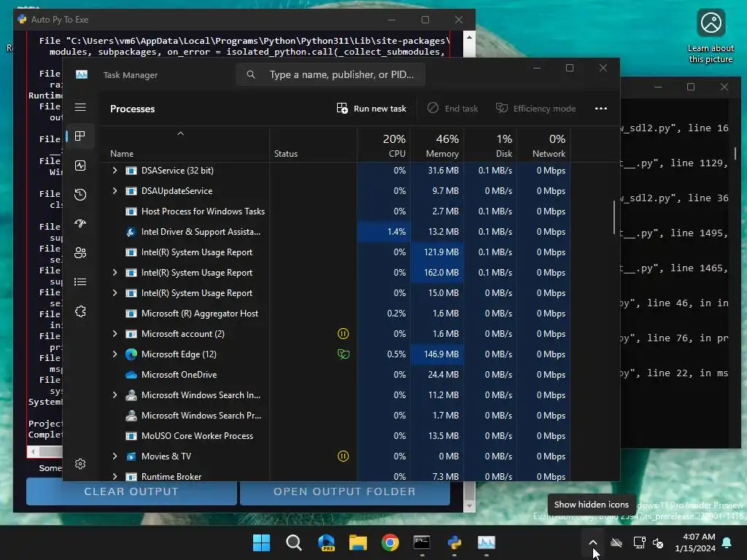Sort by the CPU column header
Screen dimensions: 747x560
pyautogui.click(x=384, y=145)
